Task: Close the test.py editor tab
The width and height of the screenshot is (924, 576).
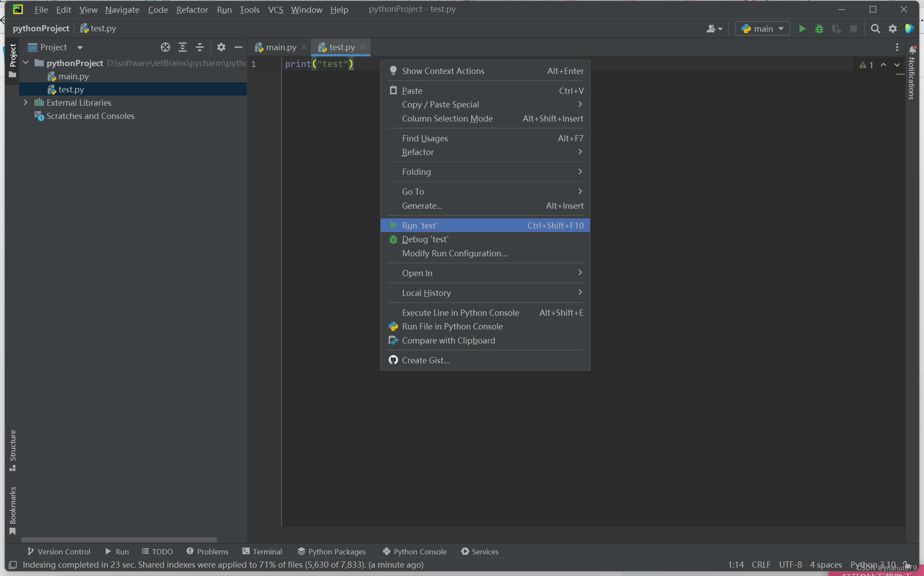Action: click(363, 47)
